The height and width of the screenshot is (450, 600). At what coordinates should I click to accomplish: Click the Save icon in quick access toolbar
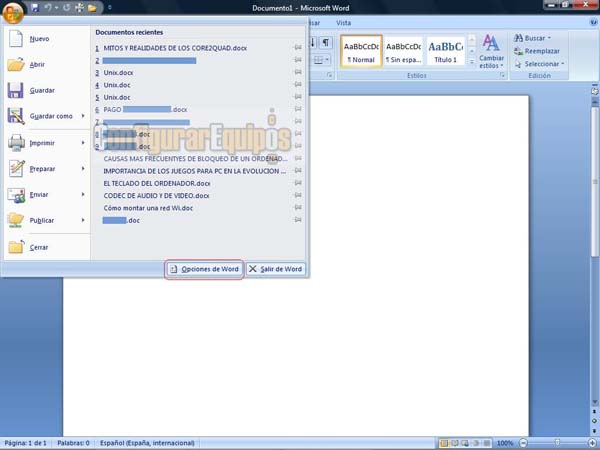35,7
